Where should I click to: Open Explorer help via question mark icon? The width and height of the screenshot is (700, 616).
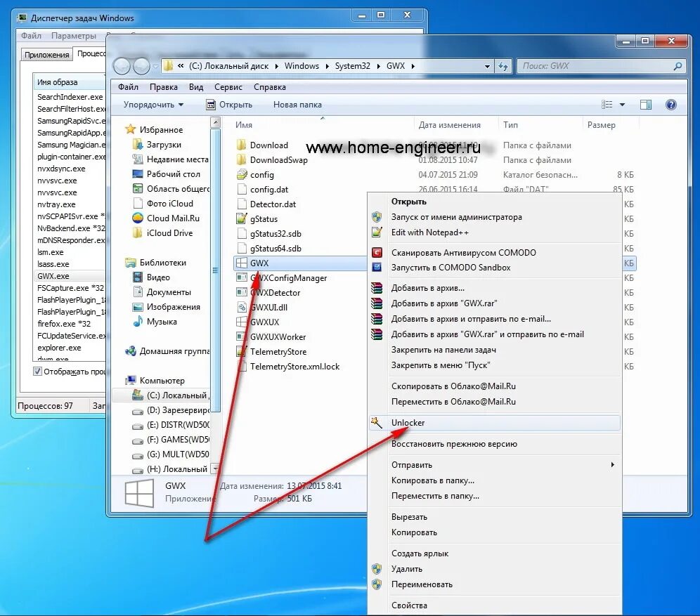point(671,104)
